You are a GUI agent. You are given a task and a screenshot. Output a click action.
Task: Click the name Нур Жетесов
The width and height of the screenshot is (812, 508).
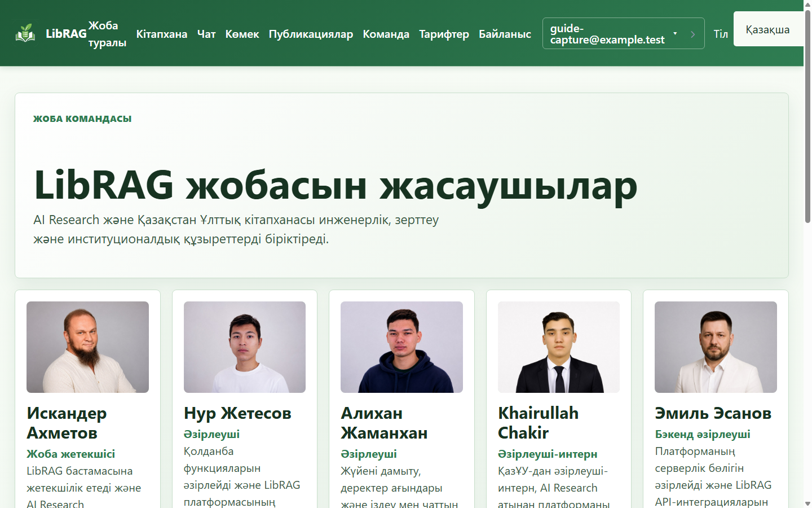click(237, 413)
